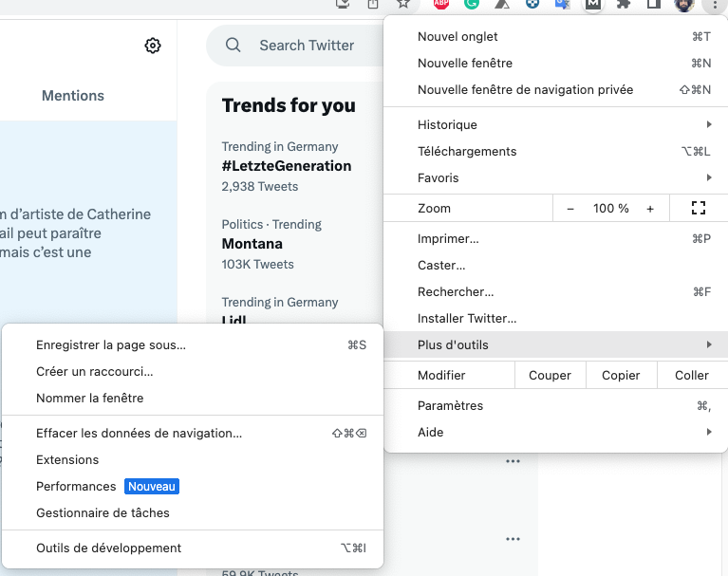This screenshot has width=728, height=576.
Task: Expand the Aide submenu
Action: point(556,432)
